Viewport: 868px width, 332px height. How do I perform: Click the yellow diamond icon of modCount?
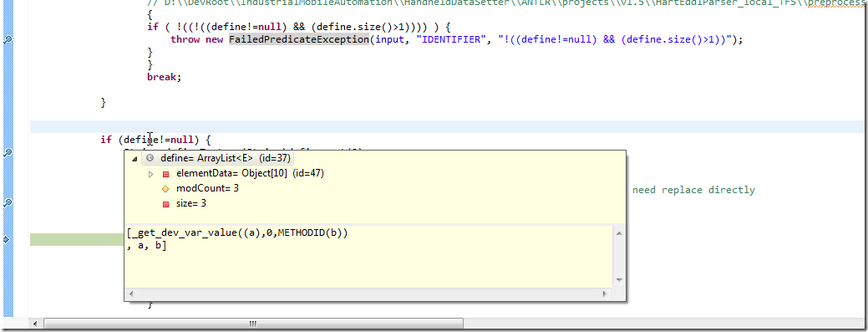click(165, 189)
